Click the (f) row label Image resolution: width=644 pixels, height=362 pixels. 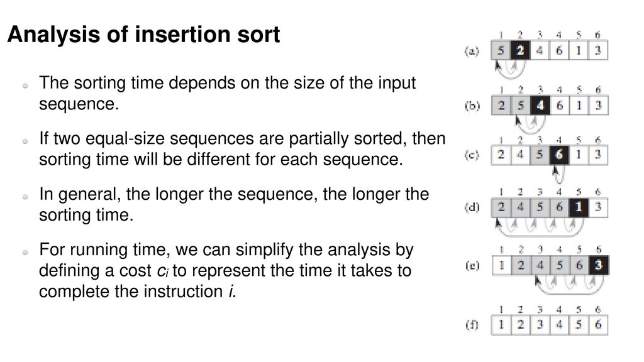coord(472,325)
